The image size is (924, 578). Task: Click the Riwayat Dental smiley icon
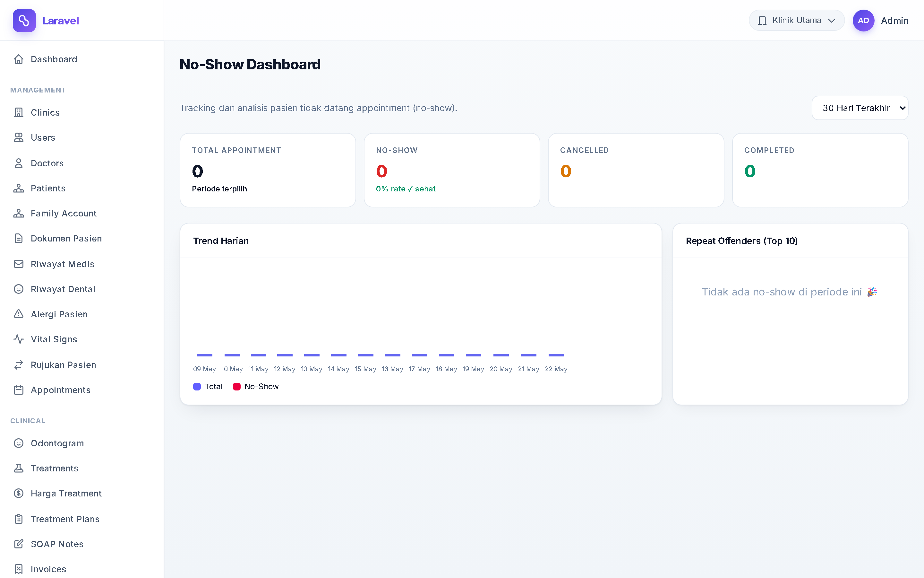[x=19, y=289]
